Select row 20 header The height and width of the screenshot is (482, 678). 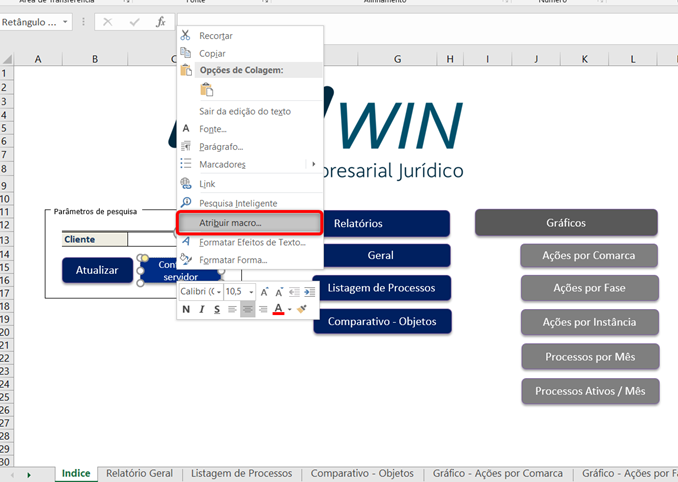click(x=5, y=332)
